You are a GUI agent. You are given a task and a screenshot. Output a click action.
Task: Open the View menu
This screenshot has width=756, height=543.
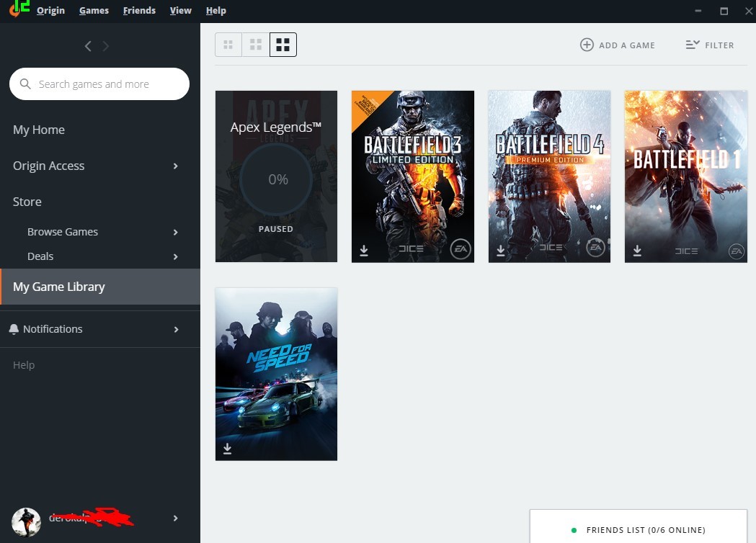coord(180,11)
